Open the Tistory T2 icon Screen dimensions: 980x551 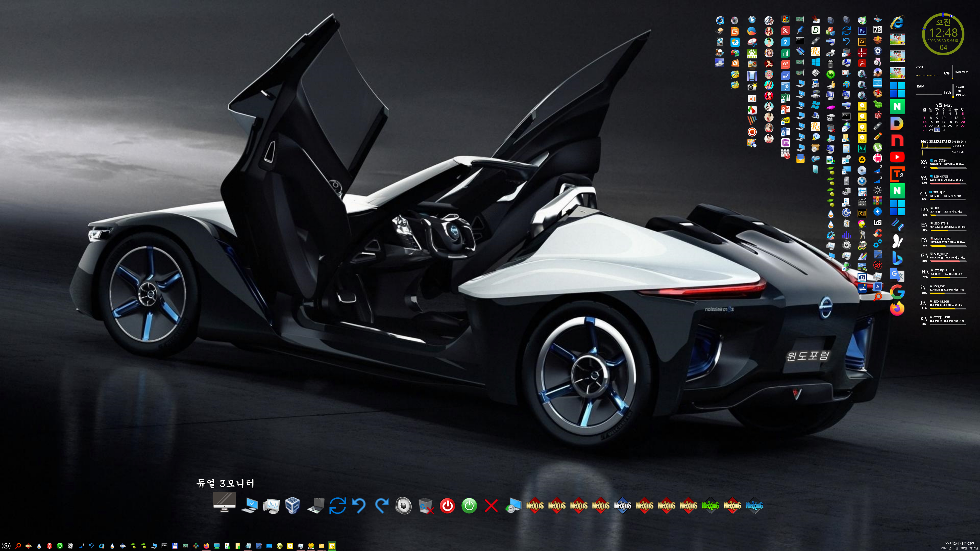(x=897, y=174)
